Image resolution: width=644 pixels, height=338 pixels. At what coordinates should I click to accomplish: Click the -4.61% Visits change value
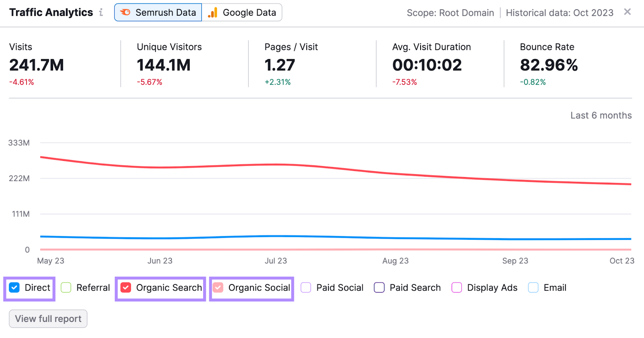click(22, 82)
